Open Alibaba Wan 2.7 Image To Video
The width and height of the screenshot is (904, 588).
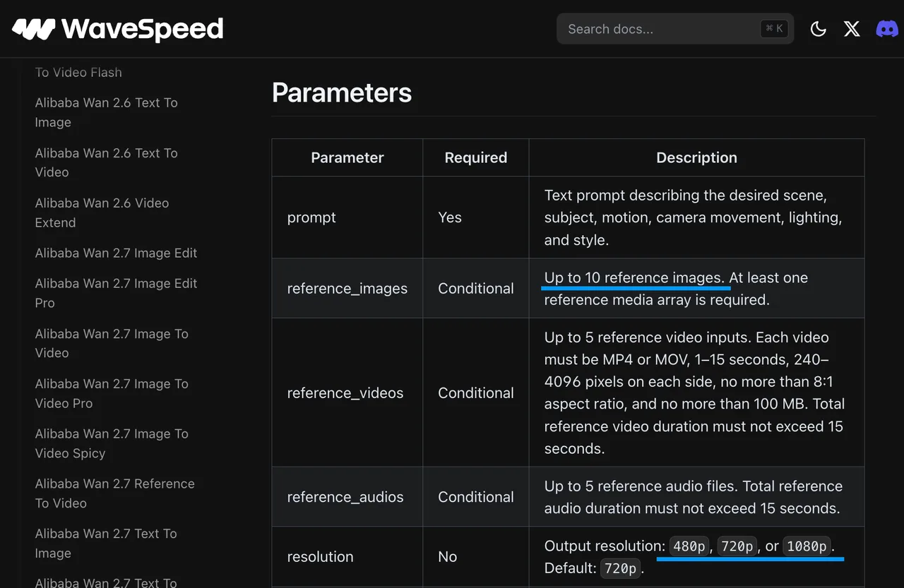(x=112, y=343)
